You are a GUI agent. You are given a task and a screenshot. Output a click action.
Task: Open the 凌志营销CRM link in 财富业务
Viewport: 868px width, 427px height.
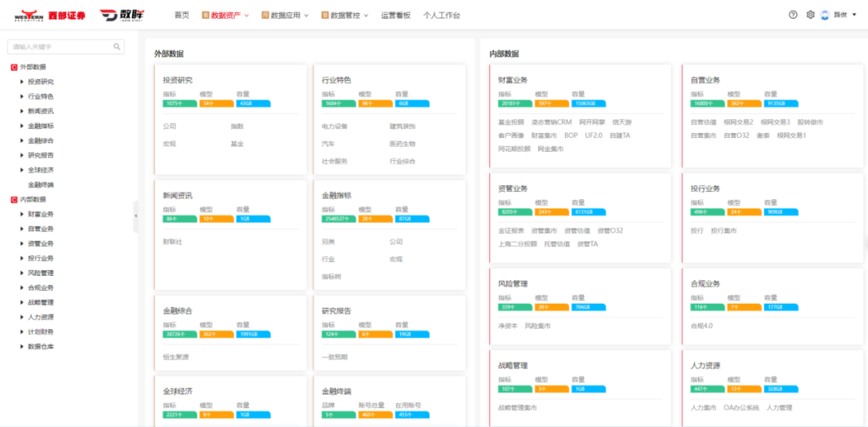[551, 122]
